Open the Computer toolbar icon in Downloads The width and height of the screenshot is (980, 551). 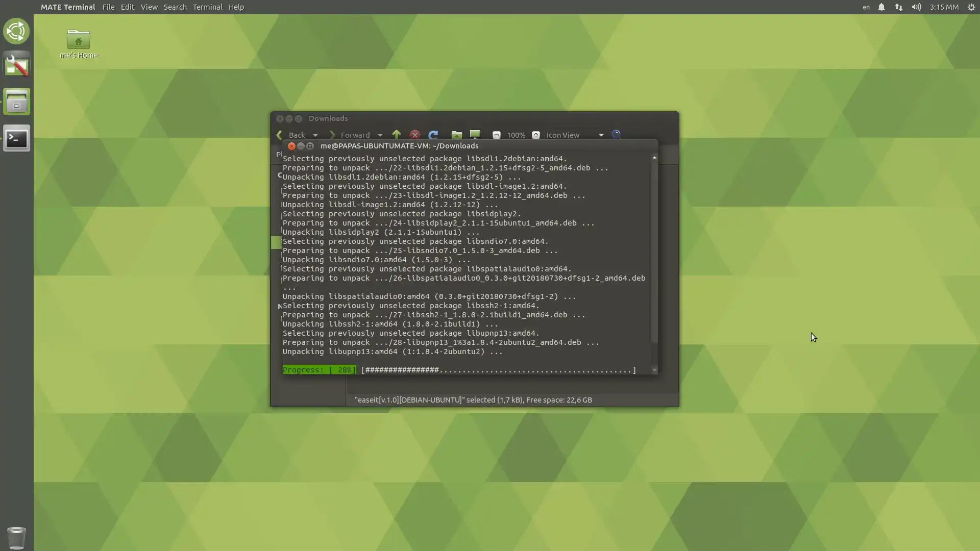coord(475,135)
